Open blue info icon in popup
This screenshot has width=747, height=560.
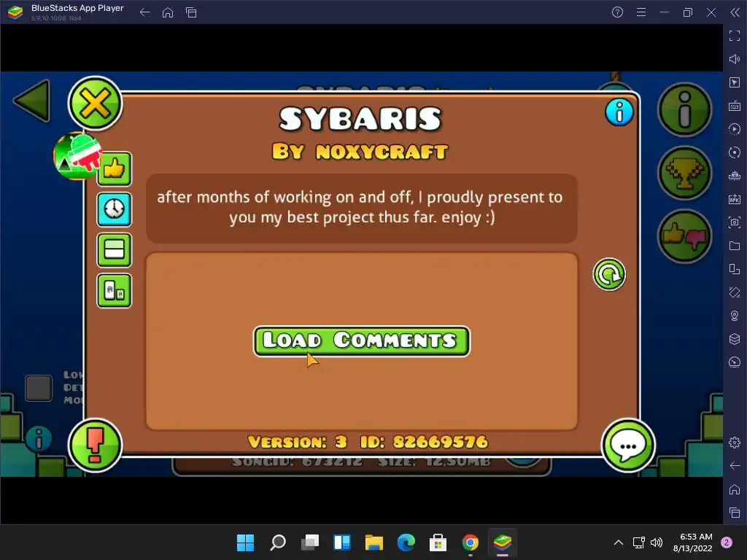coord(619,112)
